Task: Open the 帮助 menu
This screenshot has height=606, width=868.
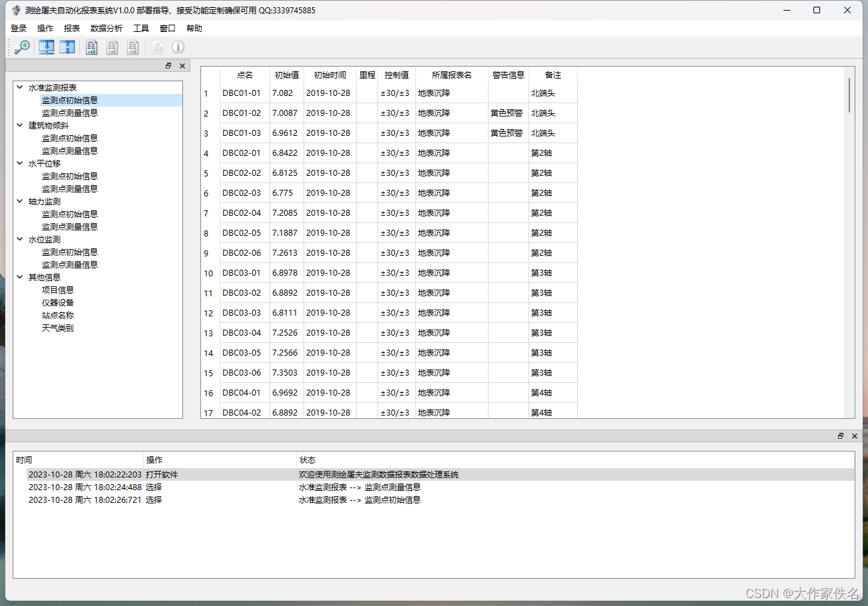Action: coord(194,29)
